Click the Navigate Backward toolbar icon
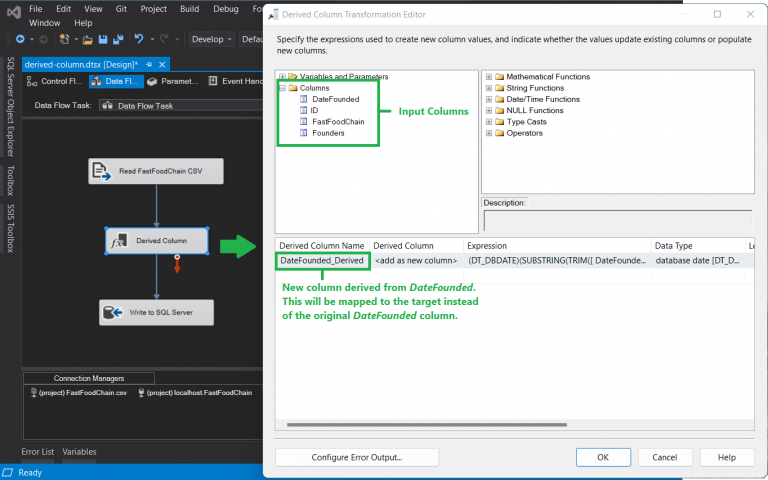768x480 pixels. 20,39
